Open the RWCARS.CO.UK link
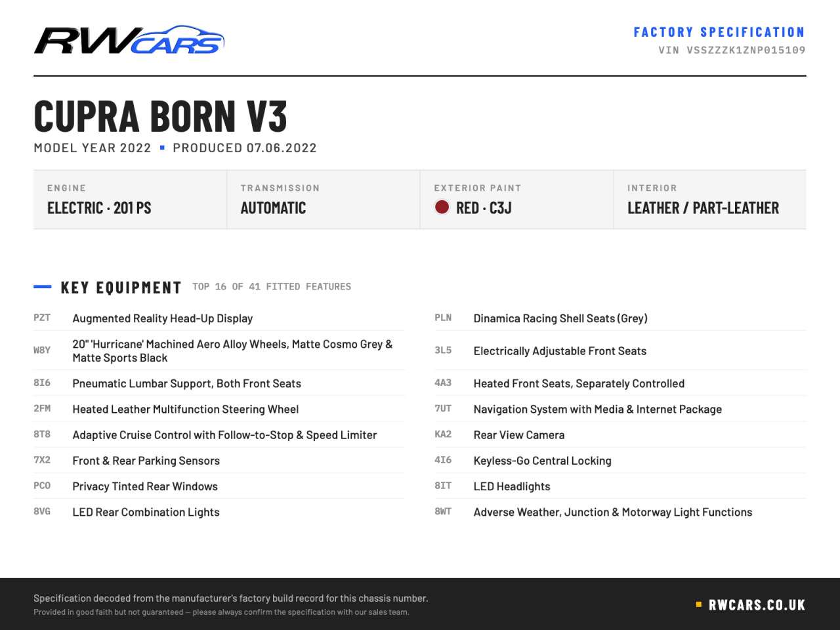840x630 pixels. point(757,605)
